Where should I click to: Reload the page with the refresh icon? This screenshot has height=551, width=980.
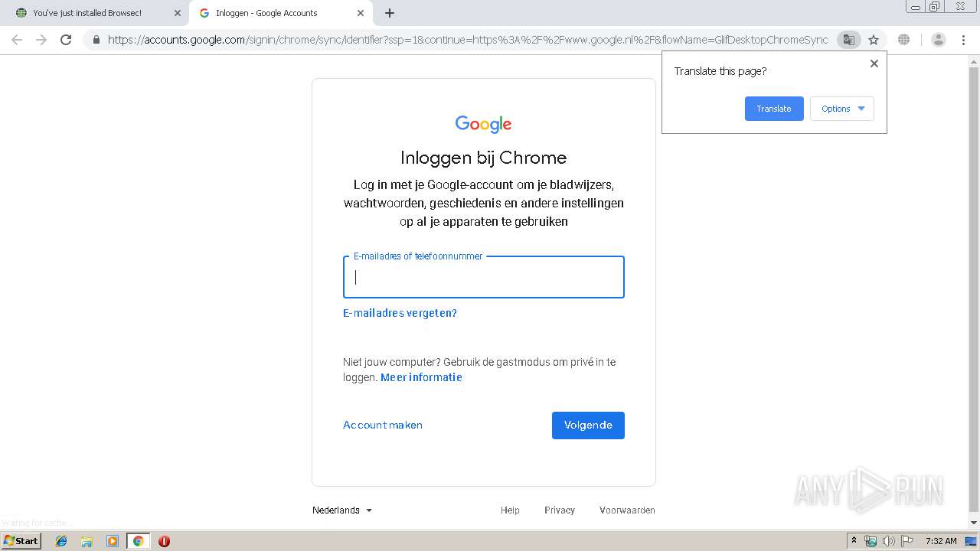[66, 40]
